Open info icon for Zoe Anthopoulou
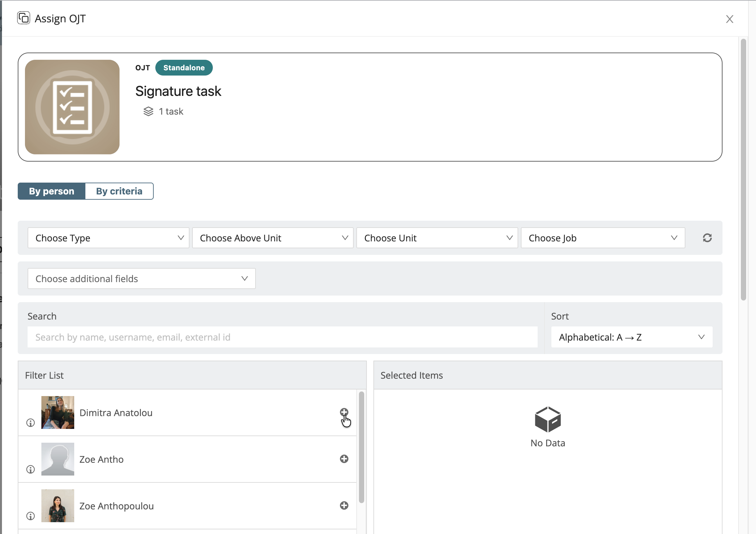 pyautogui.click(x=31, y=516)
